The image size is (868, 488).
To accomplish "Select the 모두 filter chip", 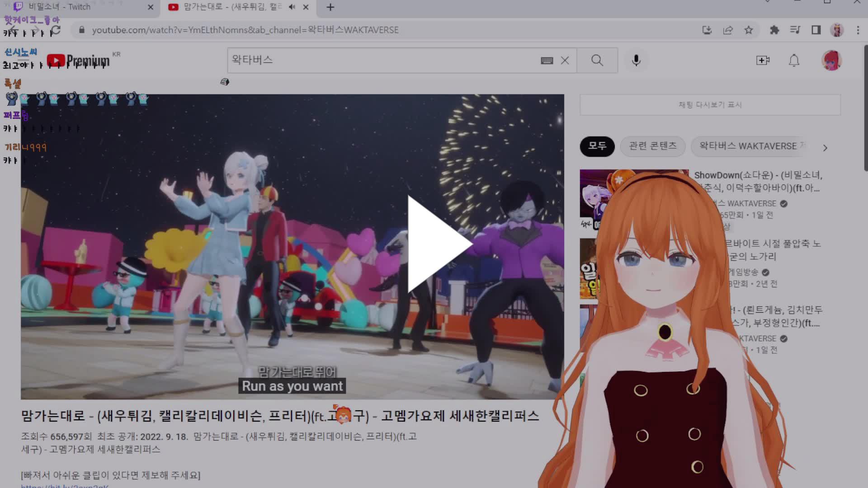I will coord(597,146).
